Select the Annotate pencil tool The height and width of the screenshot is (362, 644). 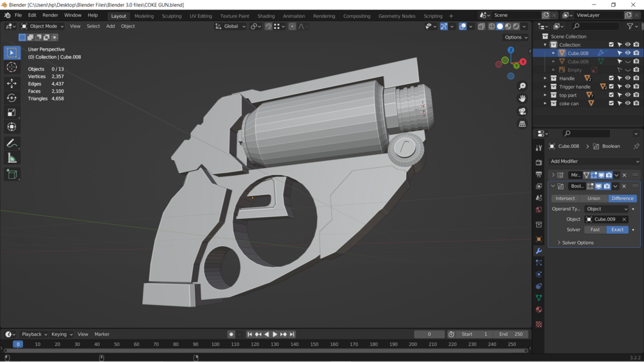click(x=12, y=144)
